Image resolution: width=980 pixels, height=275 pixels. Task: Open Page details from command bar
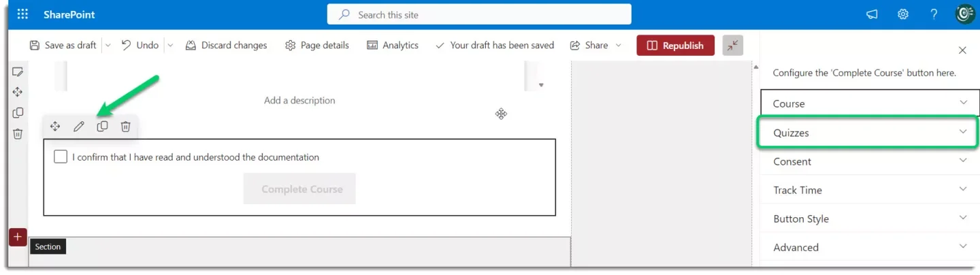[x=317, y=46]
